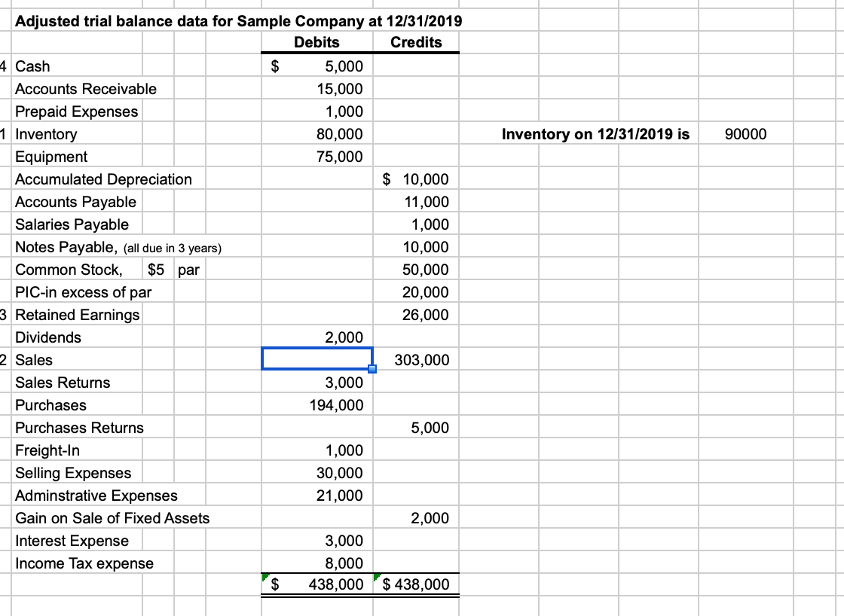Click the Gain on Sale of Fixed Assets label
844x616 pixels.
point(112,518)
